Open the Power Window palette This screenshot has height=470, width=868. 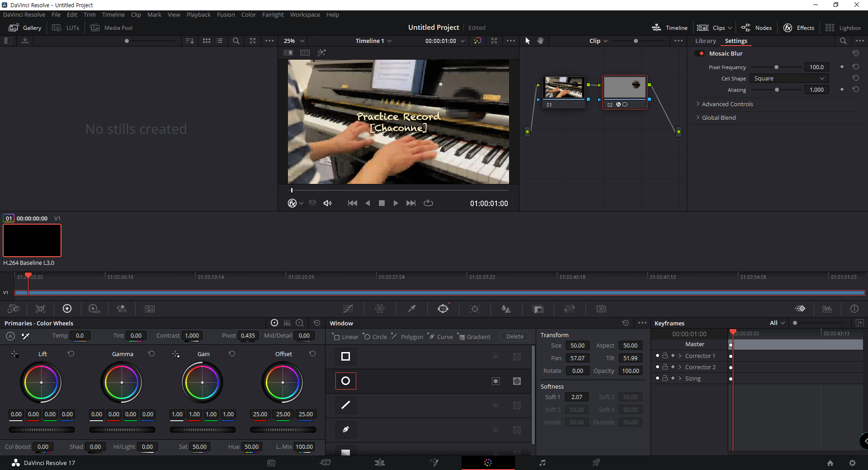(443, 309)
